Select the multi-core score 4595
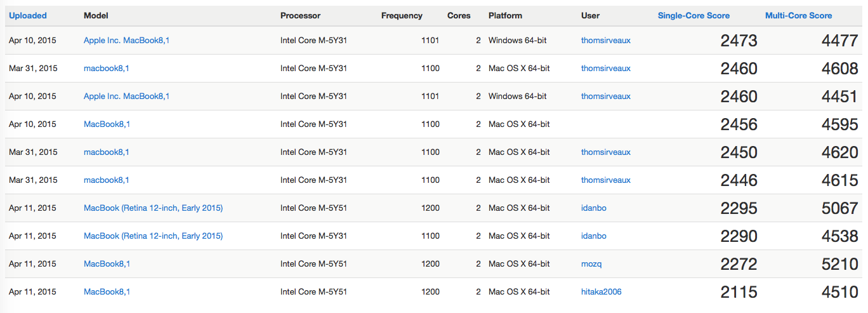The height and width of the screenshot is (313, 868). point(840,124)
